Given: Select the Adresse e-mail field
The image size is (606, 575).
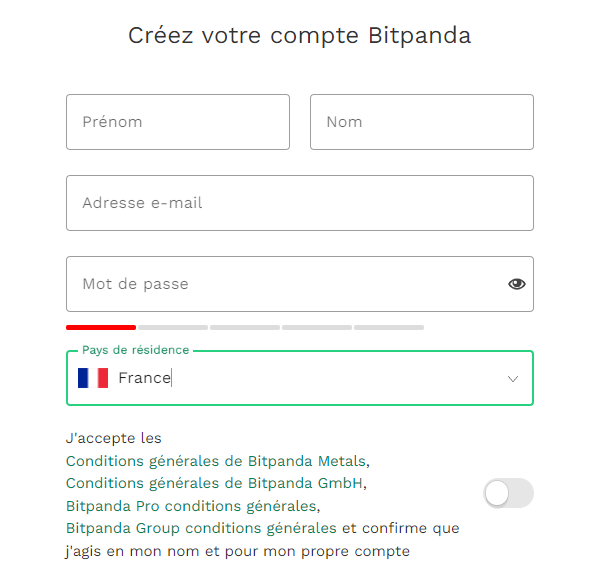Looking at the screenshot, I should [x=299, y=203].
